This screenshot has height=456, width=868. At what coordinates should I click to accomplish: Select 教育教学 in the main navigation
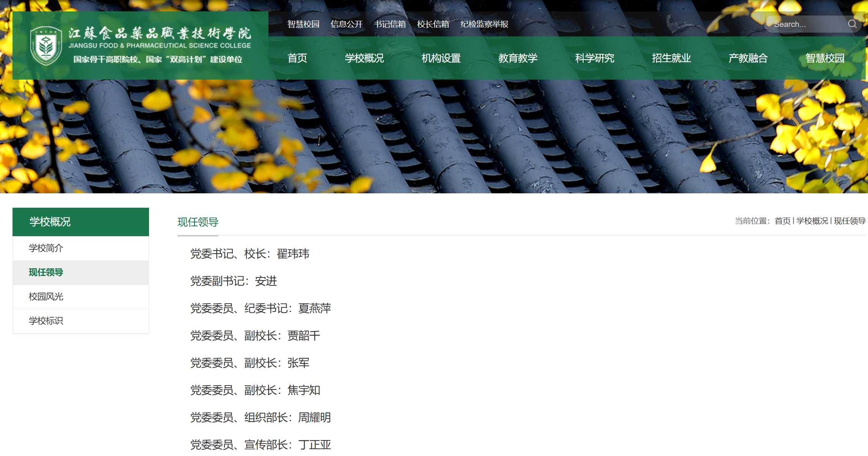tap(518, 58)
